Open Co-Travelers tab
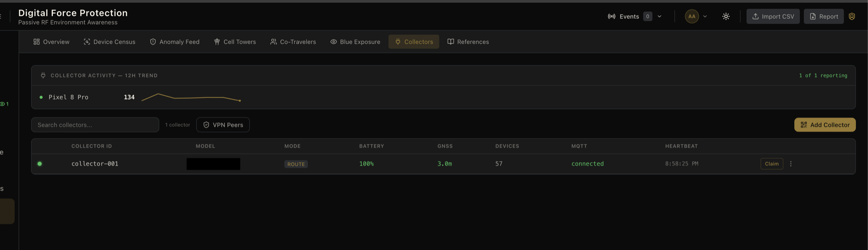The image size is (868, 250). (293, 42)
